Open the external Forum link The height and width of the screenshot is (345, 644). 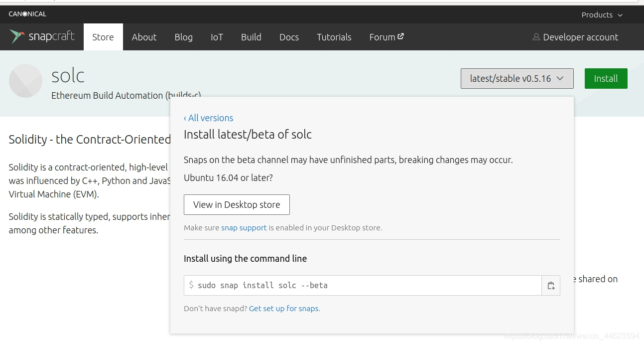[386, 37]
